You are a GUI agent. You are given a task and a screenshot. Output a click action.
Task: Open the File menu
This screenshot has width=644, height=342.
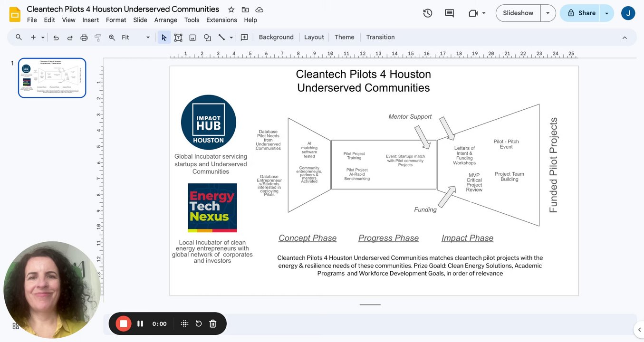[x=32, y=20]
